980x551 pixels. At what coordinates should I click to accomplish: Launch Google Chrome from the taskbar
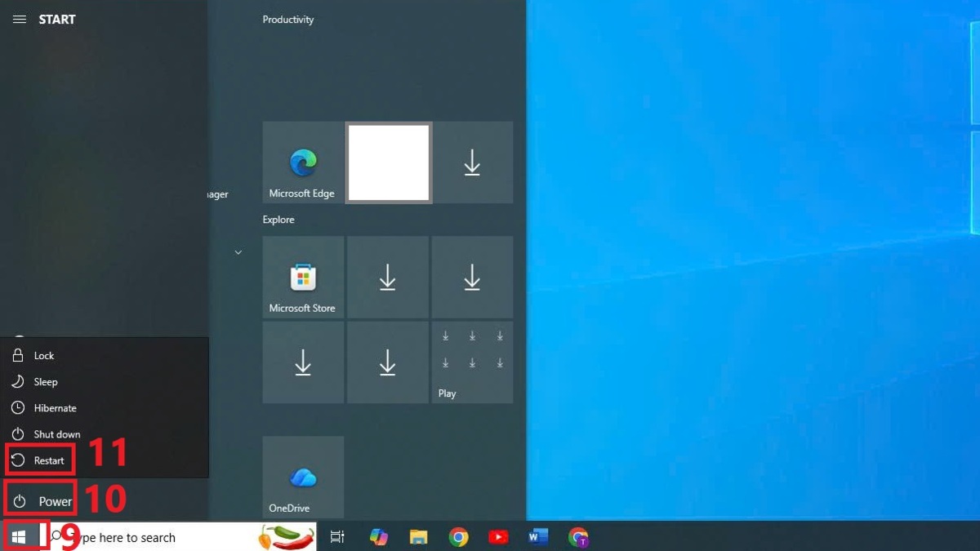457,536
